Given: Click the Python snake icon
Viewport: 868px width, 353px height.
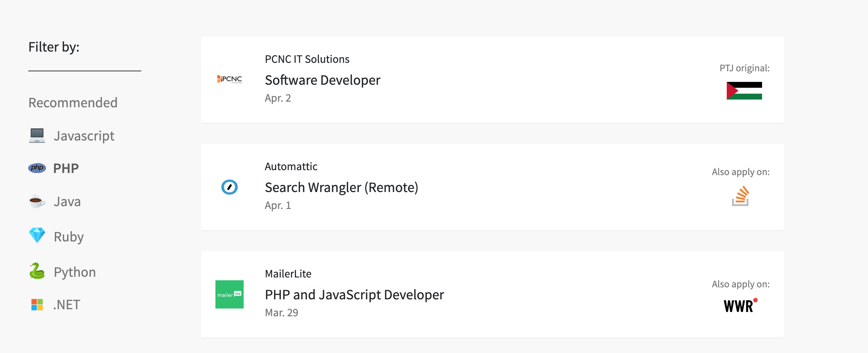Looking at the screenshot, I should [x=37, y=271].
